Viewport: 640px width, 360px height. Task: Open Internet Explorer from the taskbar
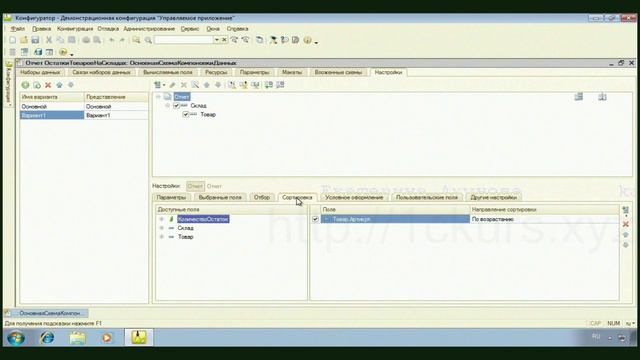point(47,338)
